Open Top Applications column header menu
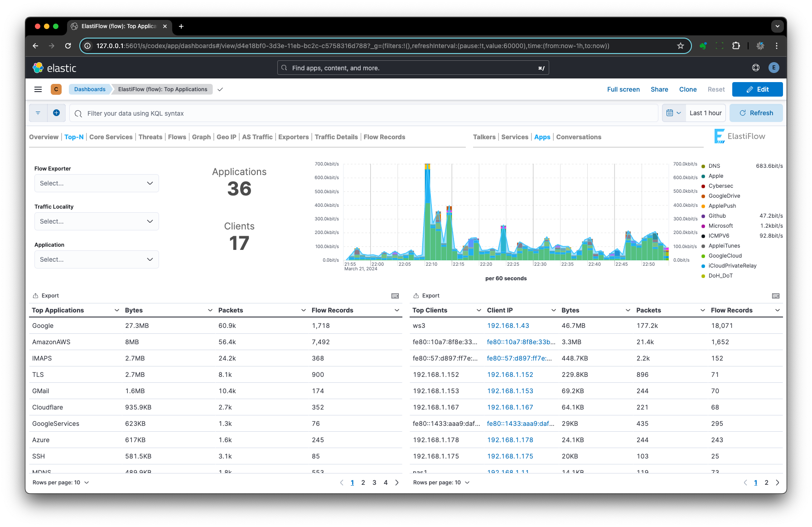This screenshot has height=527, width=812. tap(116, 310)
